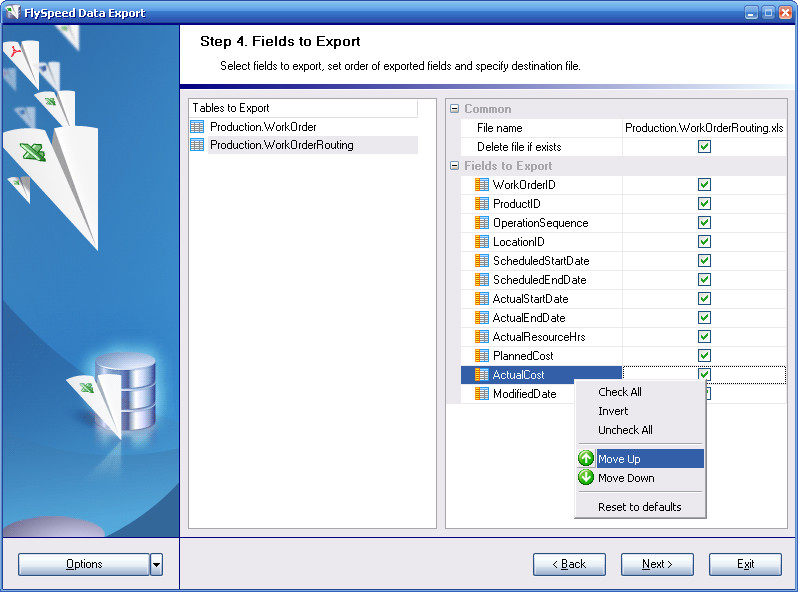Viewport: 798px width, 592px height.
Task: Uncheck the ScheduledStartDate export checkbox
Action: click(704, 261)
